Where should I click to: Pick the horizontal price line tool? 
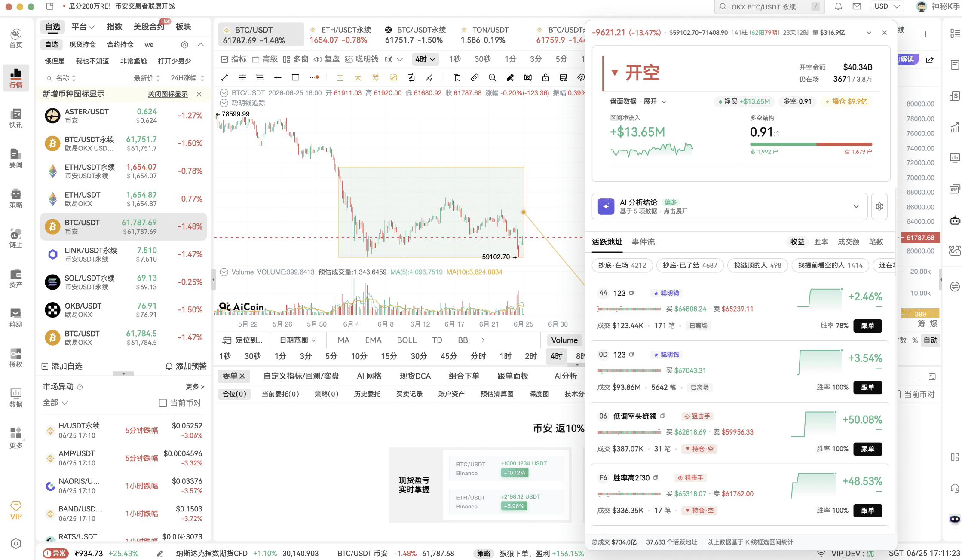pyautogui.click(x=278, y=77)
